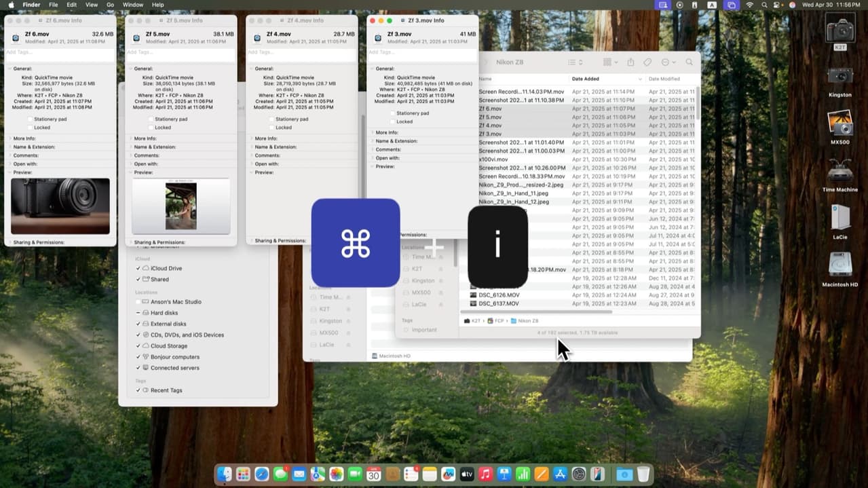This screenshot has height=488, width=868.
Task: Open the Edit menu
Action: click(x=71, y=5)
